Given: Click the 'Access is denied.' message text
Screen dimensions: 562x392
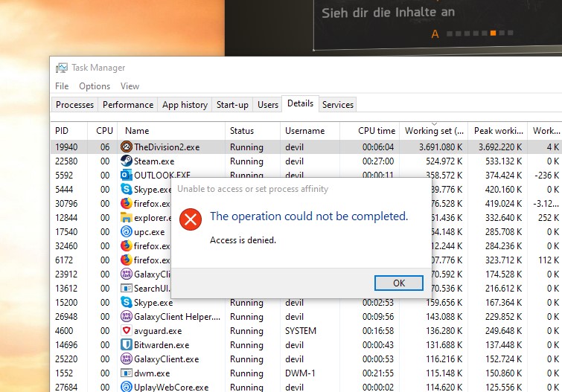Looking at the screenshot, I should pos(243,240).
